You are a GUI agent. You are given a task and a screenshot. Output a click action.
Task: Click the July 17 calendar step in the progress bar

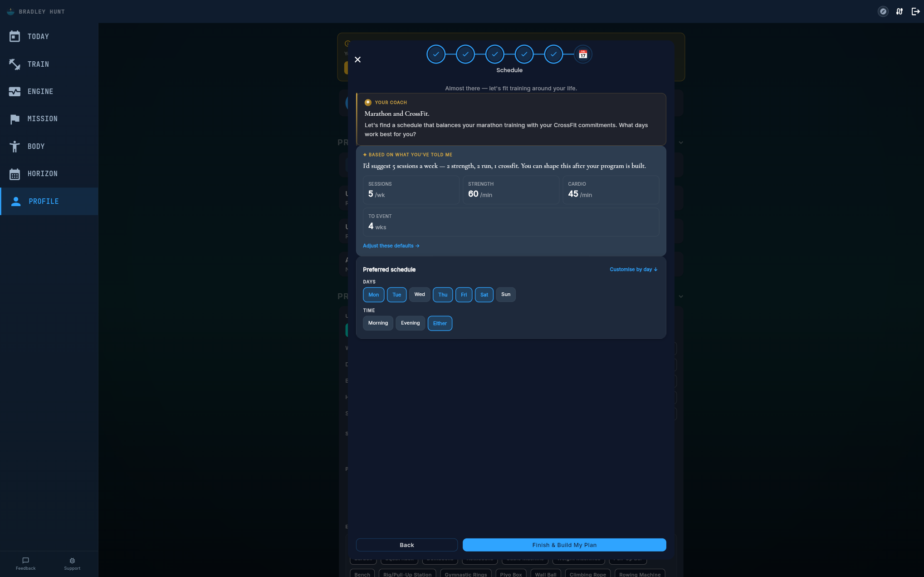(583, 54)
